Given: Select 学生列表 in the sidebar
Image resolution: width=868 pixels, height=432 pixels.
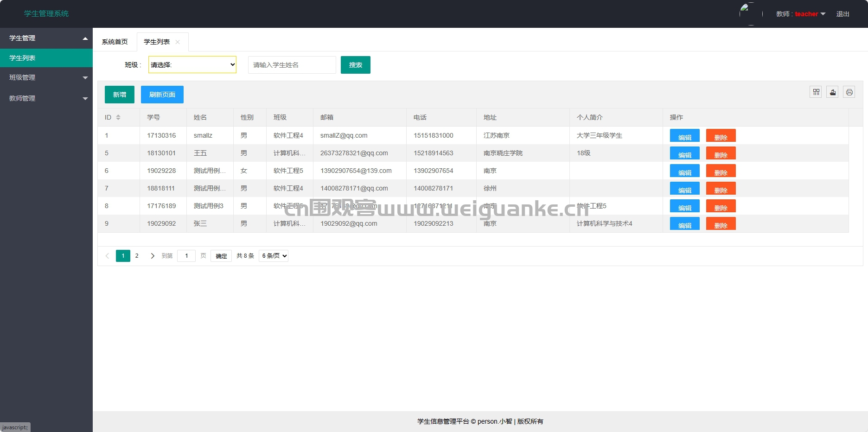Looking at the screenshot, I should click(x=46, y=58).
